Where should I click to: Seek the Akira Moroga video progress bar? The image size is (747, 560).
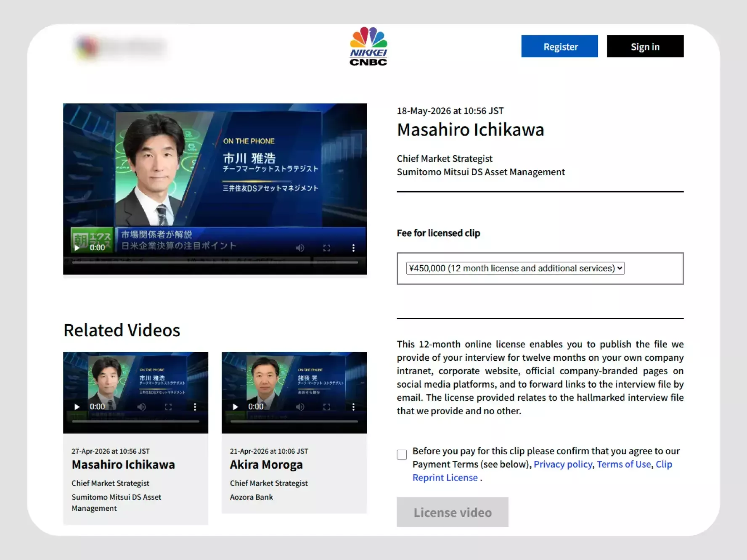tap(294, 421)
